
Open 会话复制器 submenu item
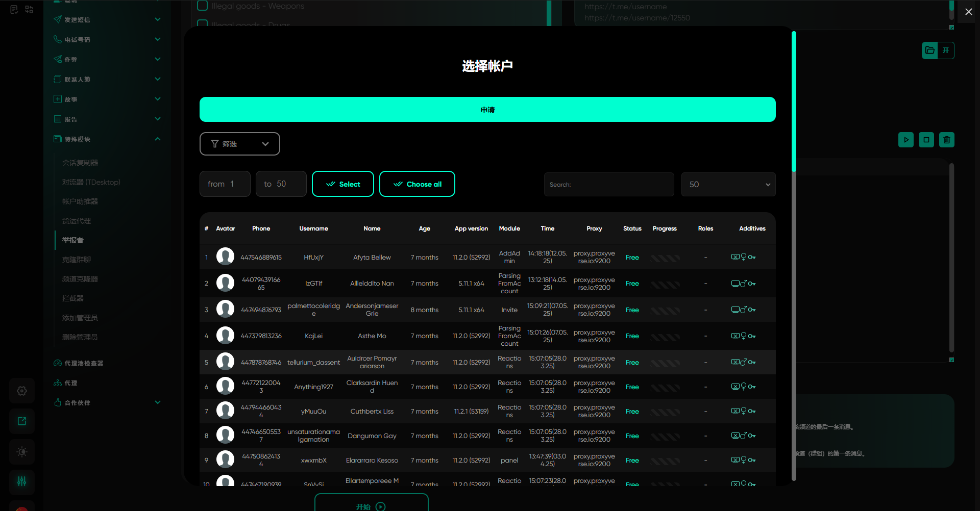pyautogui.click(x=80, y=163)
